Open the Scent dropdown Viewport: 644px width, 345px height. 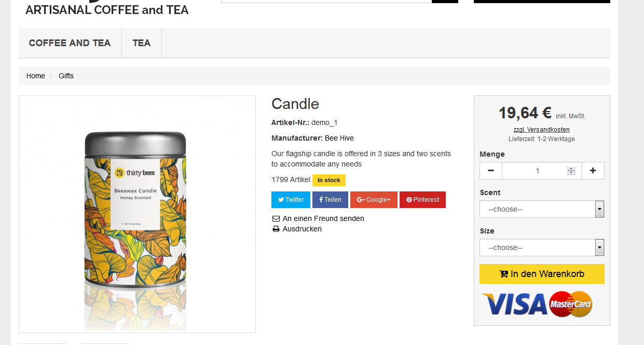tap(542, 210)
